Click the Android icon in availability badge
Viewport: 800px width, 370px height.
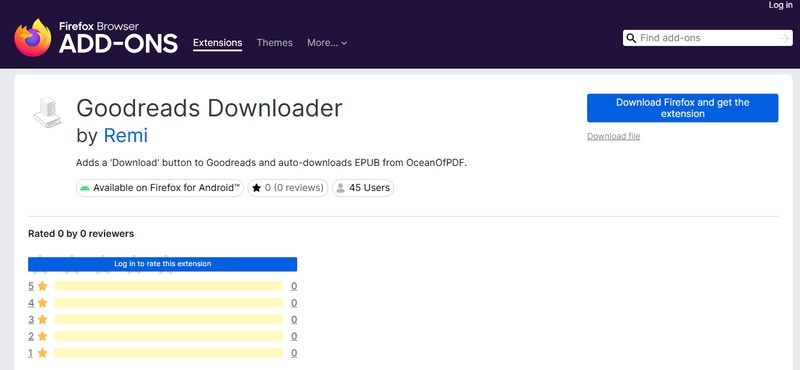tap(85, 188)
